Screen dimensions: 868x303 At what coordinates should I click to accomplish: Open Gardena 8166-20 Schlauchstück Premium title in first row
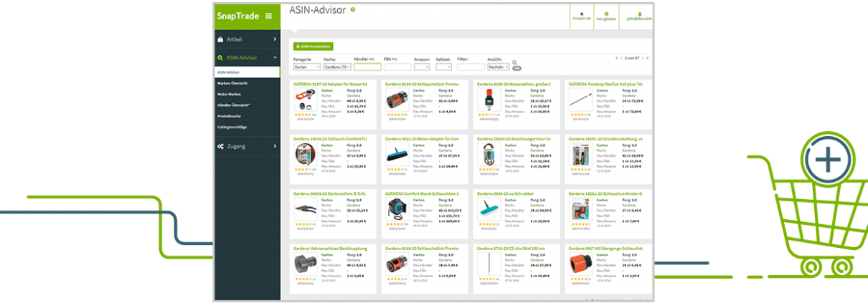tap(422, 84)
